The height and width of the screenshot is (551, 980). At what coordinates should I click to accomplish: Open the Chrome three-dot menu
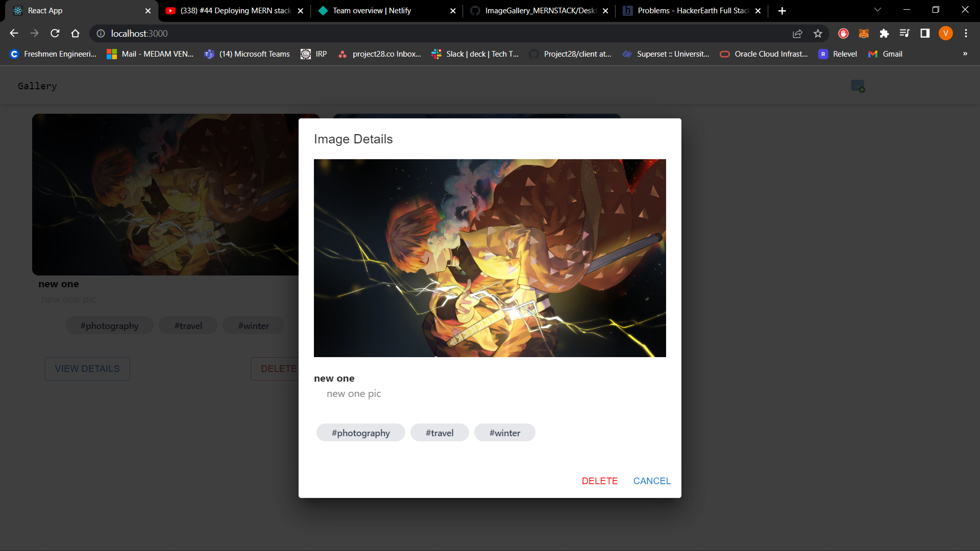pos(966,33)
